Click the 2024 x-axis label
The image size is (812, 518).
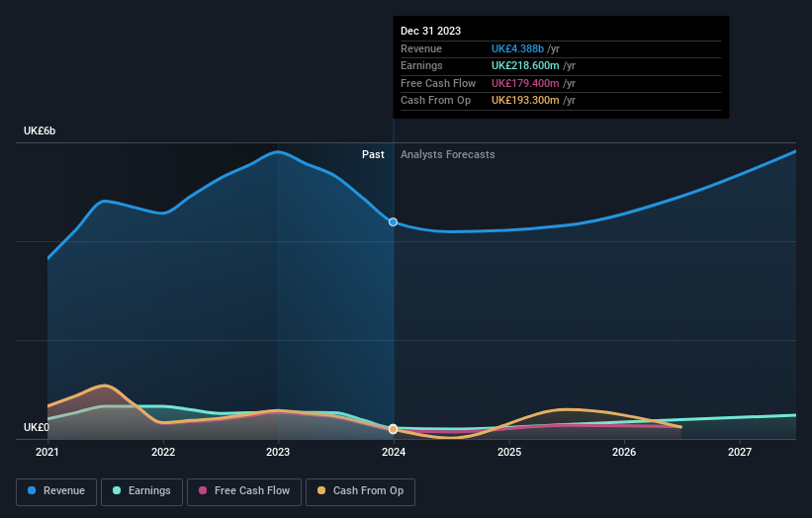pos(394,453)
